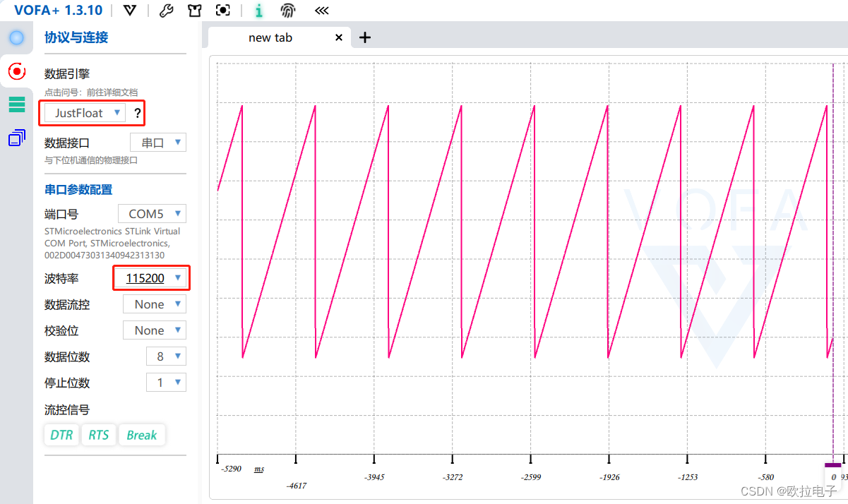
Task: Select the 115200 baud rate field
Action: [151, 277]
